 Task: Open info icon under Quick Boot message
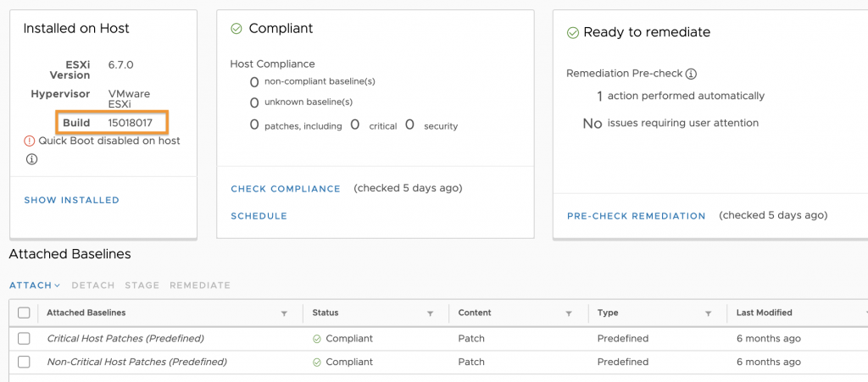31,160
